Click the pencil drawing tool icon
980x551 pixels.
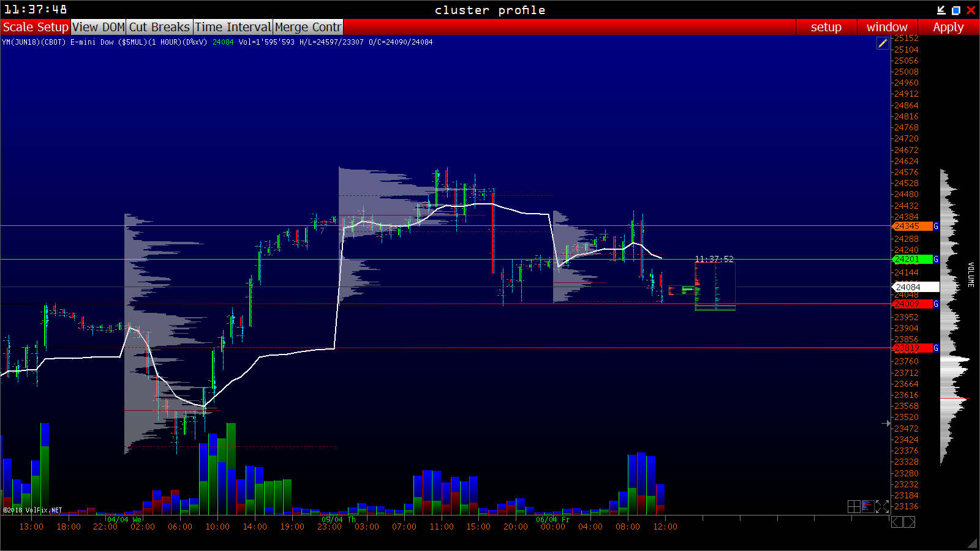coord(883,43)
